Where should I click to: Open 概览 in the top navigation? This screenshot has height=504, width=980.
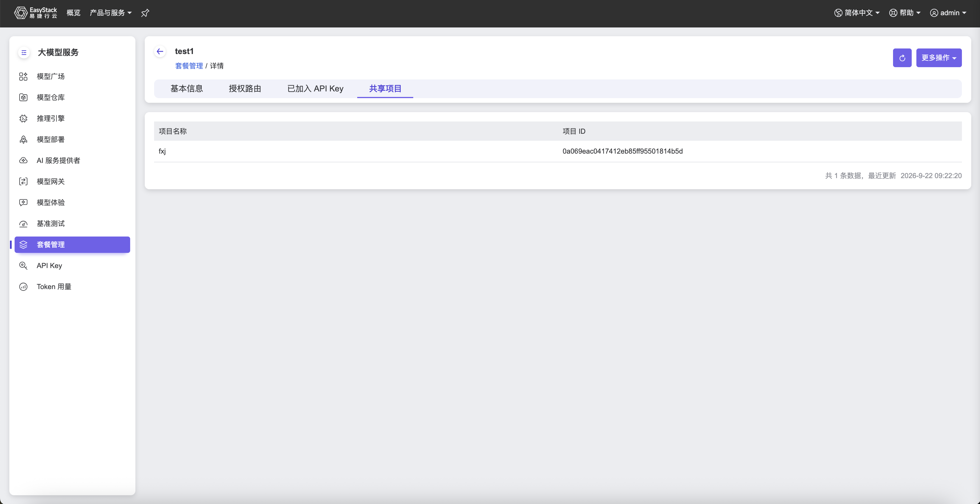pyautogui.click(x=74, y=13)
